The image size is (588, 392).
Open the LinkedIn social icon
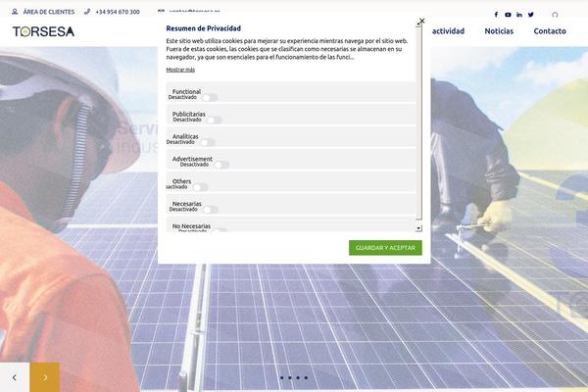(x=519, y=15)
